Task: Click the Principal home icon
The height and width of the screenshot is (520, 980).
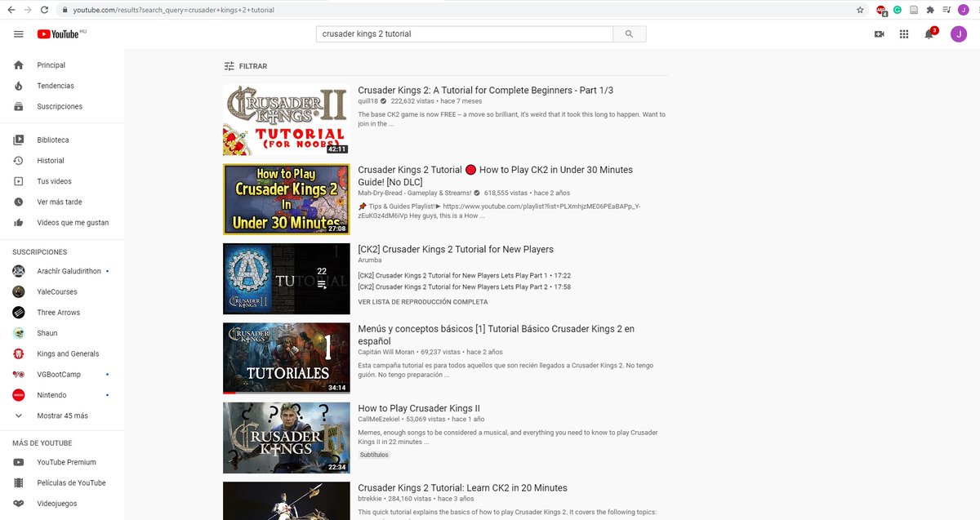Action: pos(19,64)
